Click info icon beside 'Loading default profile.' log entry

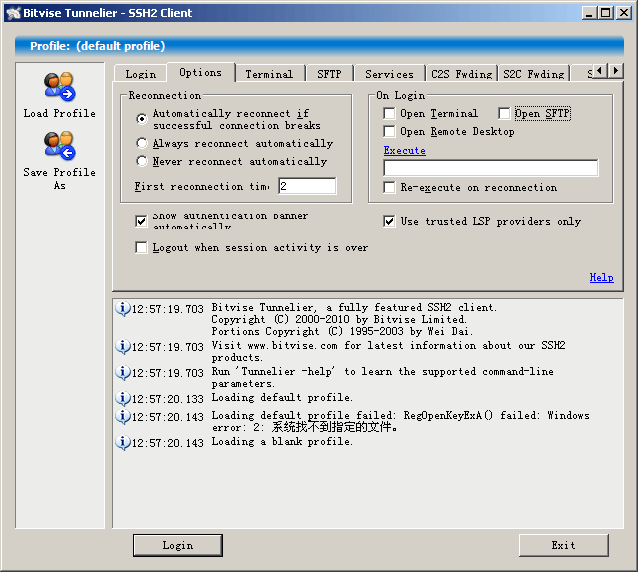122,399
